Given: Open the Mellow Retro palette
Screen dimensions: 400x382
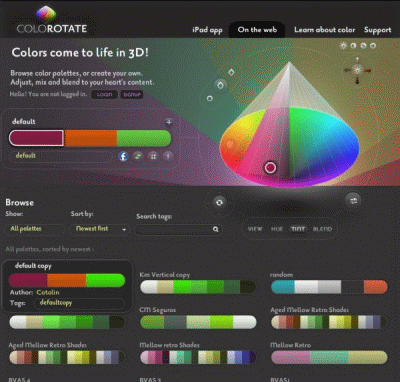Looking at the screenshot, I should pyautogui.click(x=329, y=357).
